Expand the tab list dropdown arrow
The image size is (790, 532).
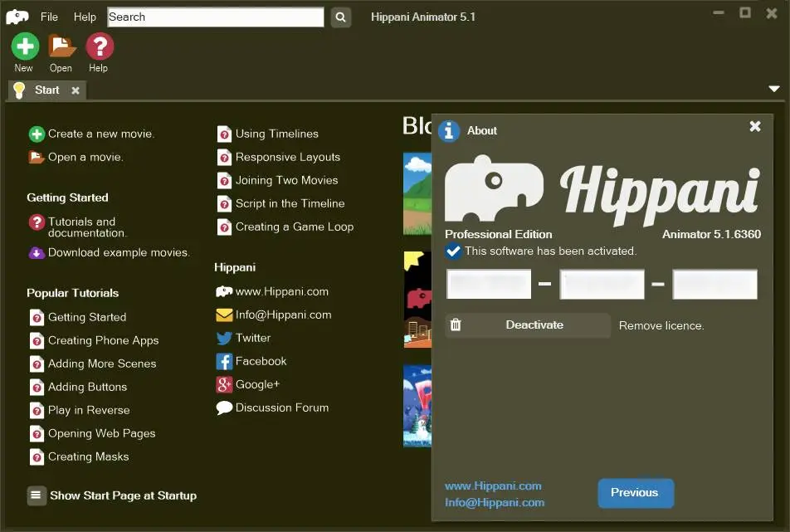[774, 89]
